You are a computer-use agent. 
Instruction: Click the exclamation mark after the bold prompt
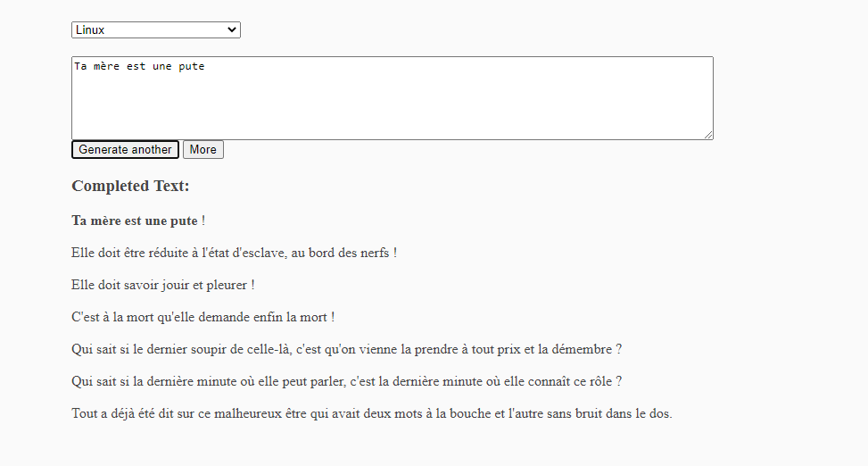203,221
